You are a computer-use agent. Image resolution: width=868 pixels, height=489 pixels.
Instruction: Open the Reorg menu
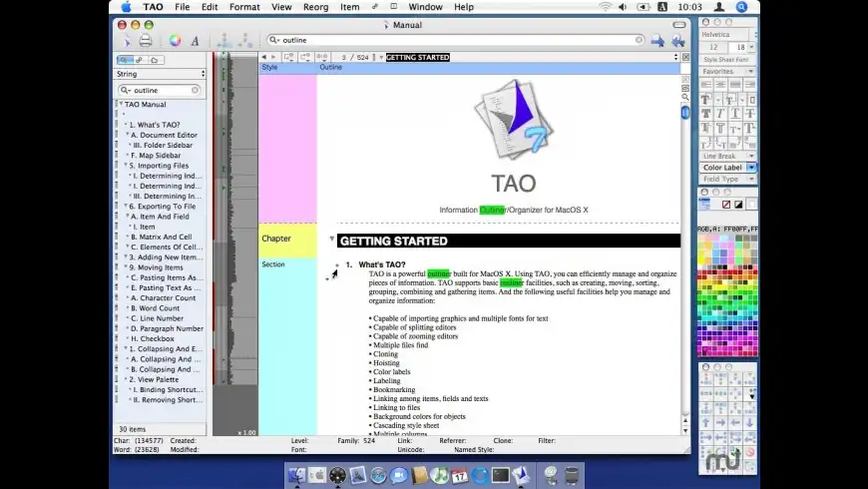(315, 7)
